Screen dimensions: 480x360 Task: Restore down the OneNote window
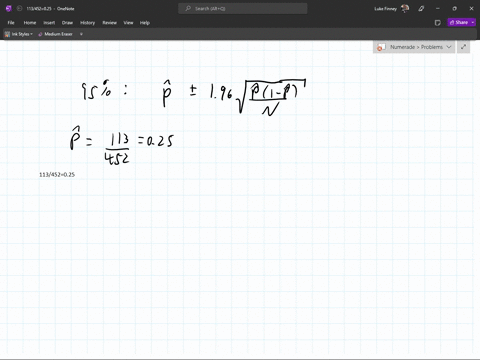point(454,9)
